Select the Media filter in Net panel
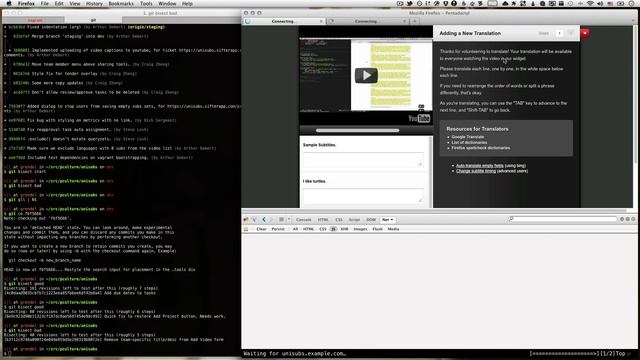The height and width of the screenshot is (360, 640). [x=393, y=229]
